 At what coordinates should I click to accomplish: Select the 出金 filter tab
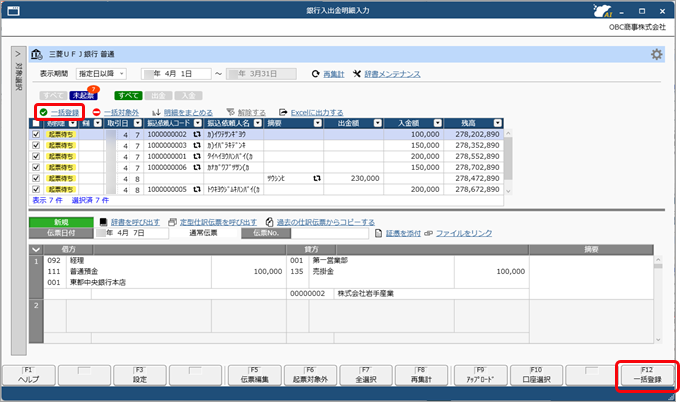click(x=158, y=95)
